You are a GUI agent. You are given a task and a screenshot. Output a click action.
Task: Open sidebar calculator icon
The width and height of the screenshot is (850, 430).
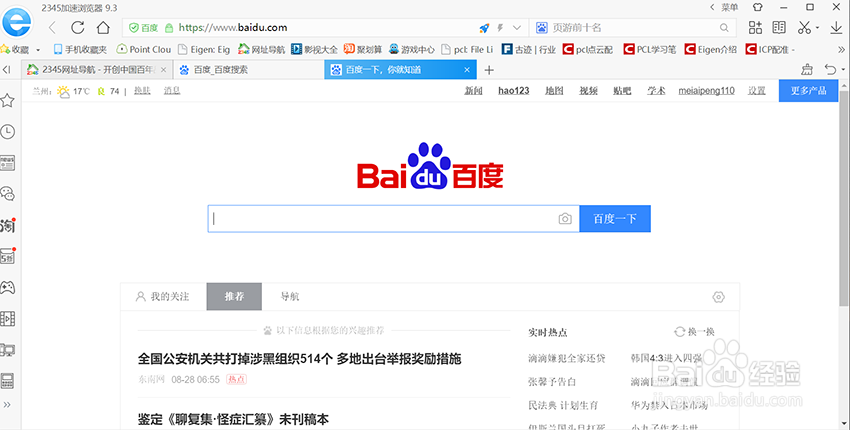(x=8, y=381)
